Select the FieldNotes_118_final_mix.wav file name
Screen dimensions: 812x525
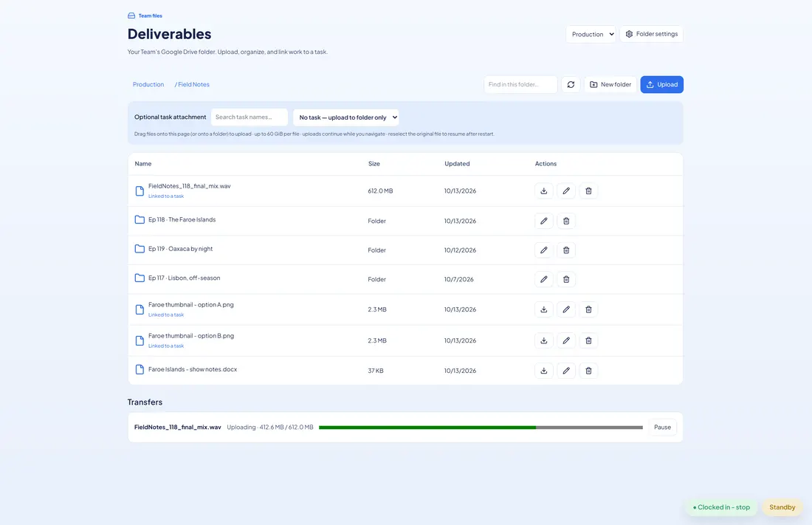(190, 186)
